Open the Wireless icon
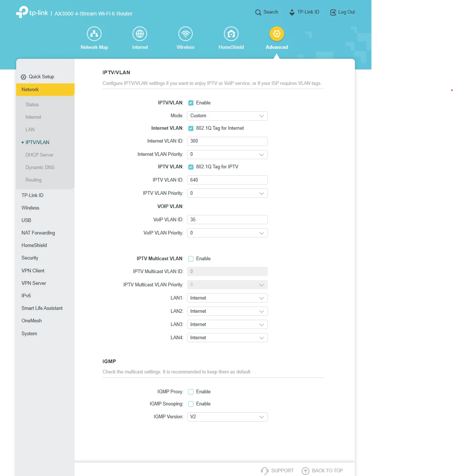The image size is (453, 476). click(x=186, y=34)
